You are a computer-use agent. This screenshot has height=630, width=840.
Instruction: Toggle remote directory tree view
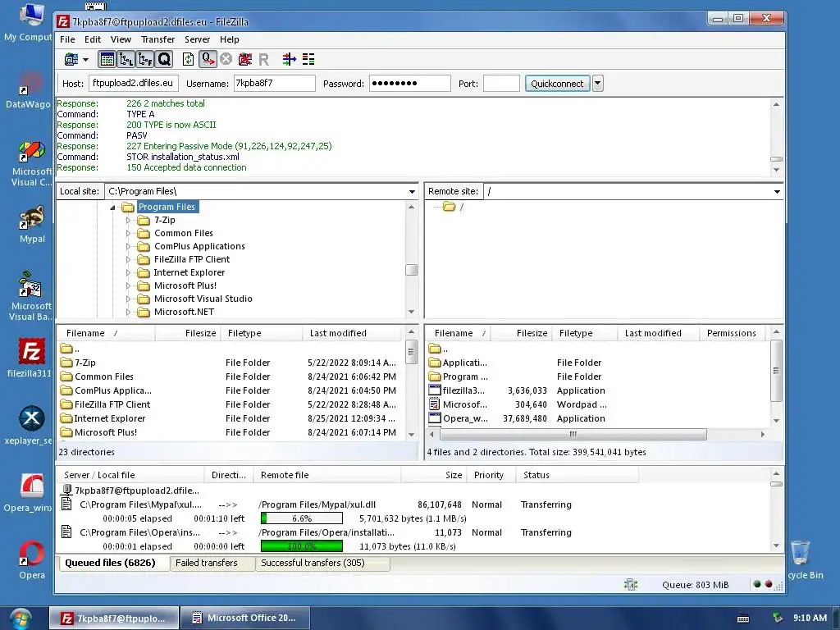coord(145,59)
